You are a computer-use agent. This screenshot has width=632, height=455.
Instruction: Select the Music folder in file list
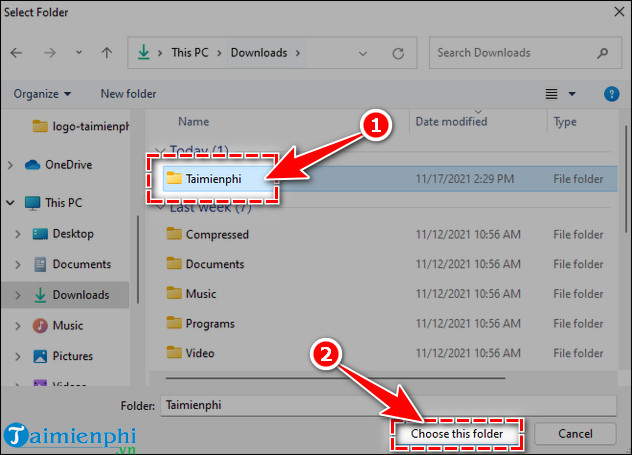click(x=200, y=294)
